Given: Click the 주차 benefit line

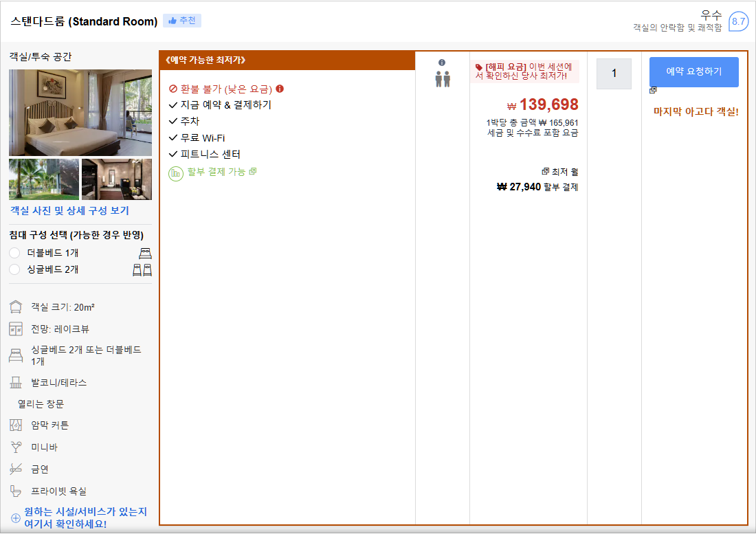Looking at the screenshot, I should [x=184, y=122].
